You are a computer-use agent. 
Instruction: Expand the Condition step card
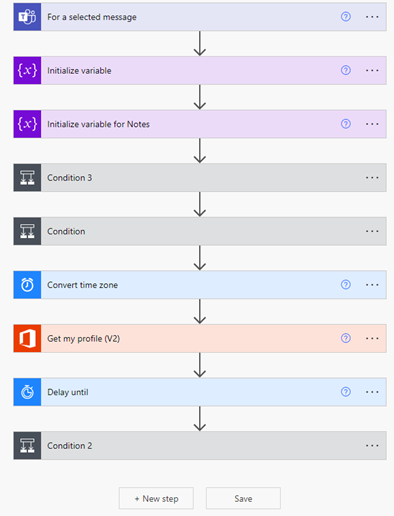(200, 231)
